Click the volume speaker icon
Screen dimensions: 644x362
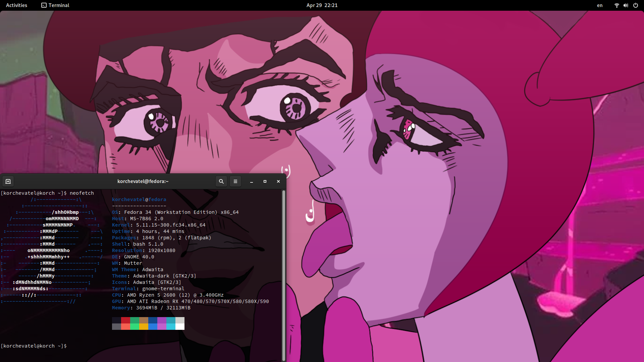pos(626,5)
